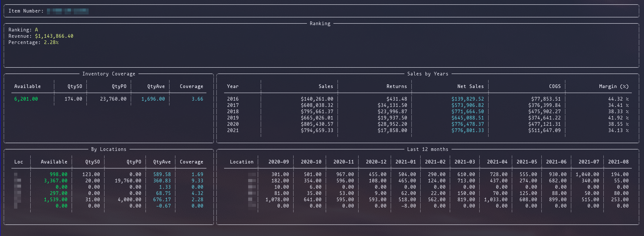Select monthly value 1,078.00

click(x=277, y=200)
